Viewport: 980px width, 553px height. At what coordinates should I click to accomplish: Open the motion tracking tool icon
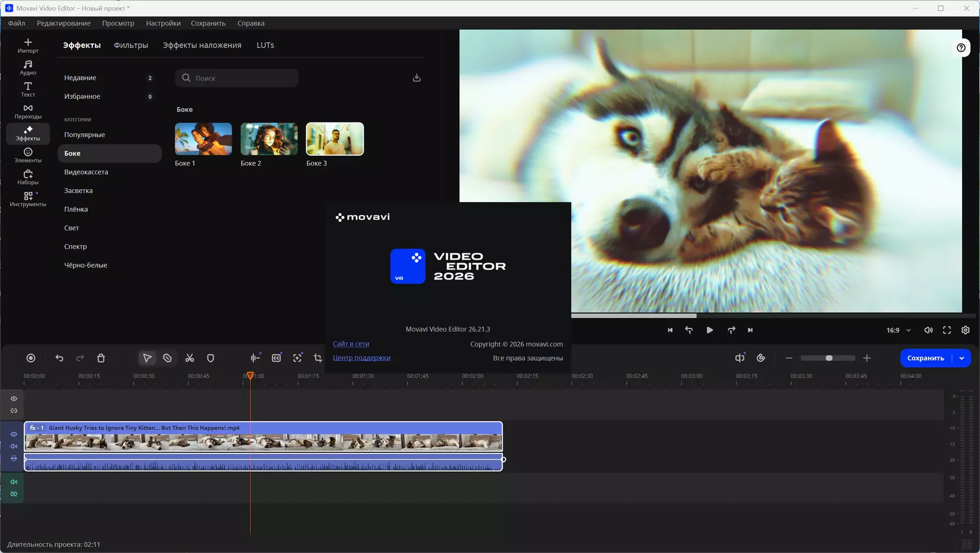click(297, 358)
